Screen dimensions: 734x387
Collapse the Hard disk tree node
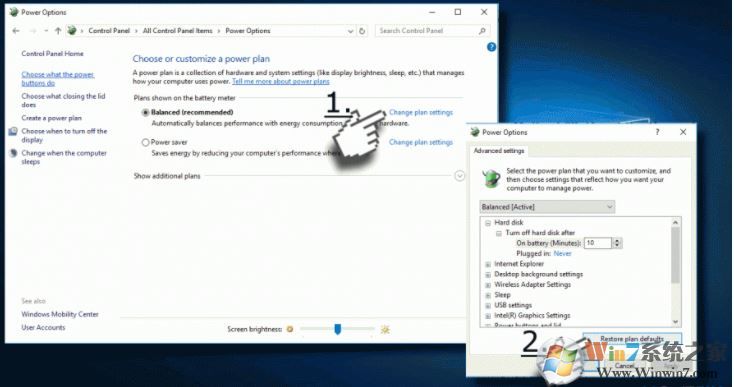pos(488,223)
